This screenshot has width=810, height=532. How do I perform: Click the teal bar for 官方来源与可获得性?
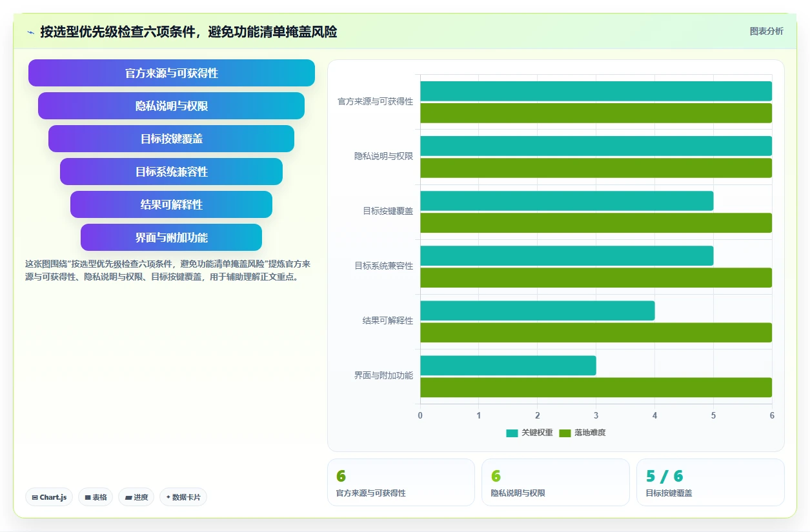tap(596, 91)
